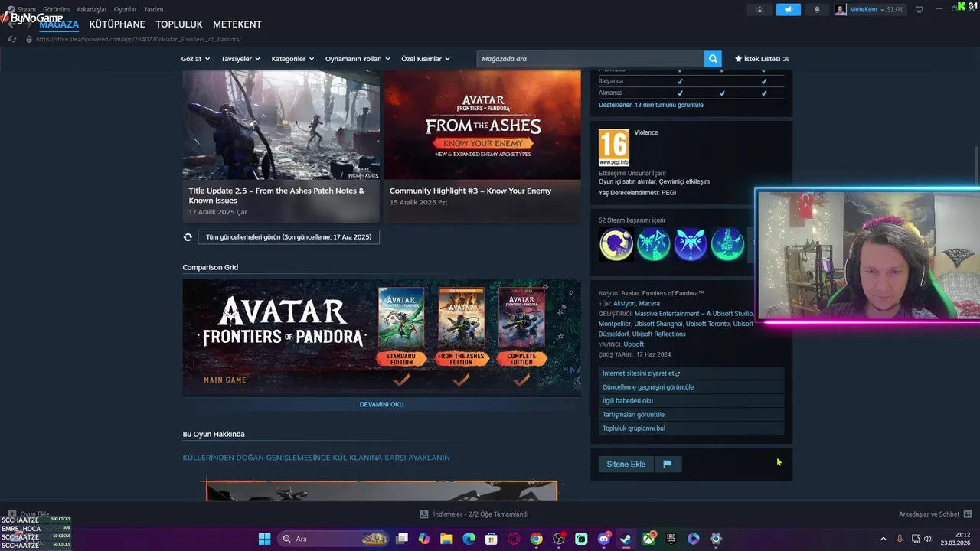The image size is (980, 551).
Task: Click the refresh icon beside all updates button
Action: (188, 237)
